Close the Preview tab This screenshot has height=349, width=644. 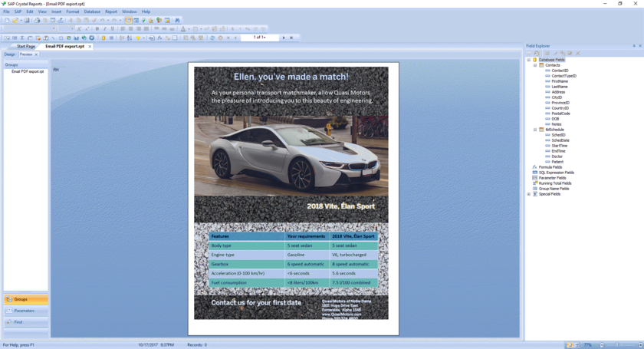[x=36, y=54]
